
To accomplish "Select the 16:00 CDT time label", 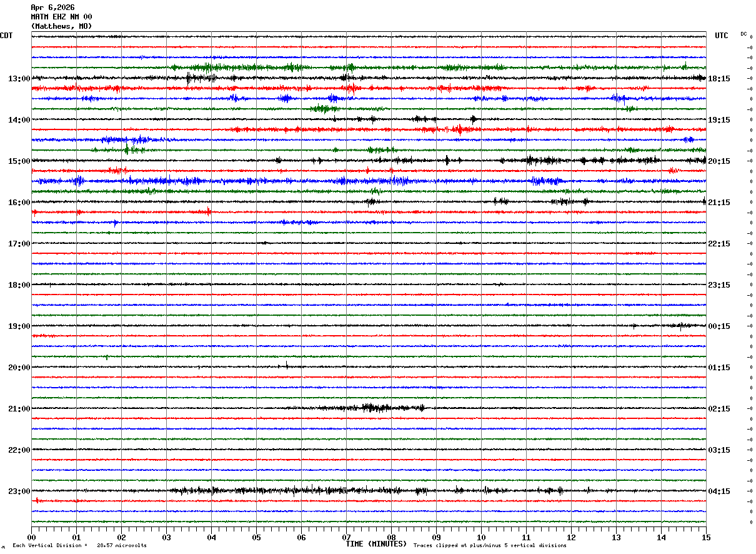I will pyautogui.click(x=19, y=203).
